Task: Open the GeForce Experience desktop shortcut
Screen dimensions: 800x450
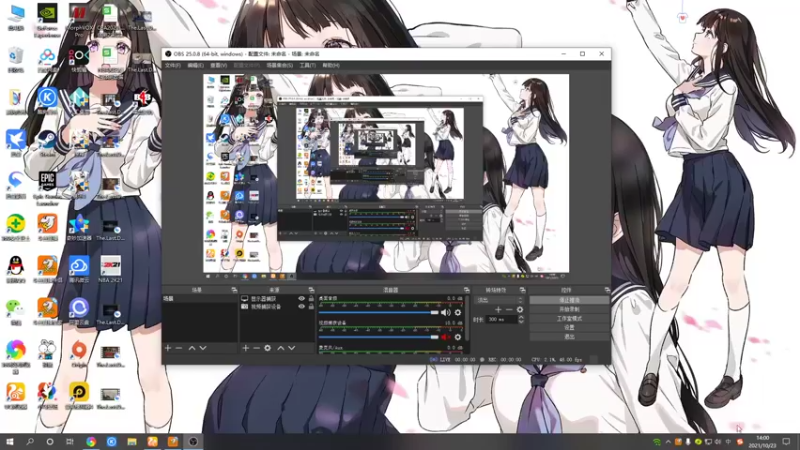Action: pyautogui.click(x=47, y=20)
